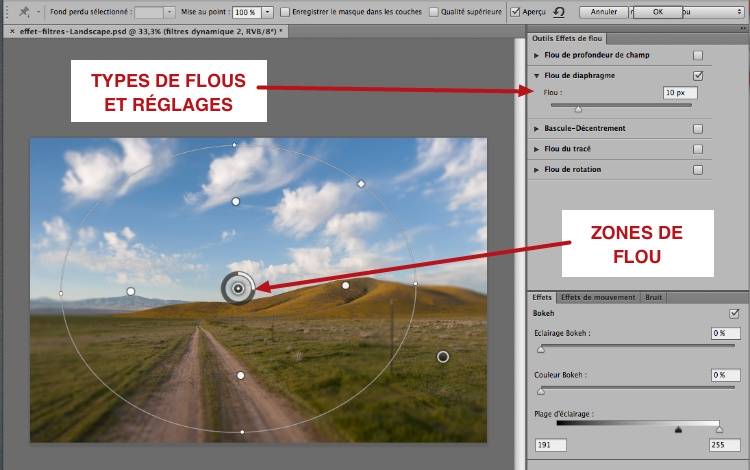Close the effet-filtres-Landscape.psd document tab
The image size is (750, 470).
[12, 32]
